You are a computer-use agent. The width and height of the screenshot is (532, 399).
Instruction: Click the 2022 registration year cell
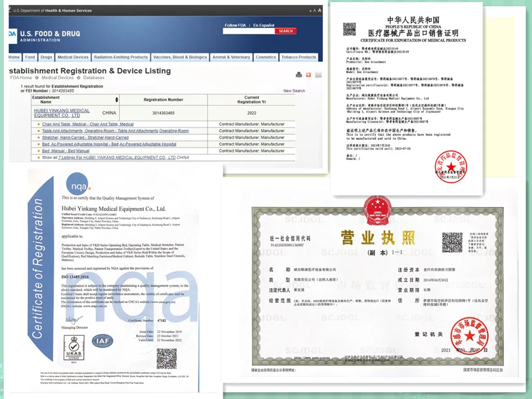pos(251,113)
